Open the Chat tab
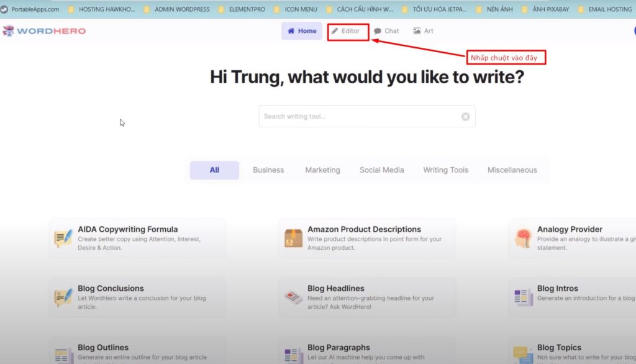The height and width of the screenshot is (364, 636). (386, 31)
